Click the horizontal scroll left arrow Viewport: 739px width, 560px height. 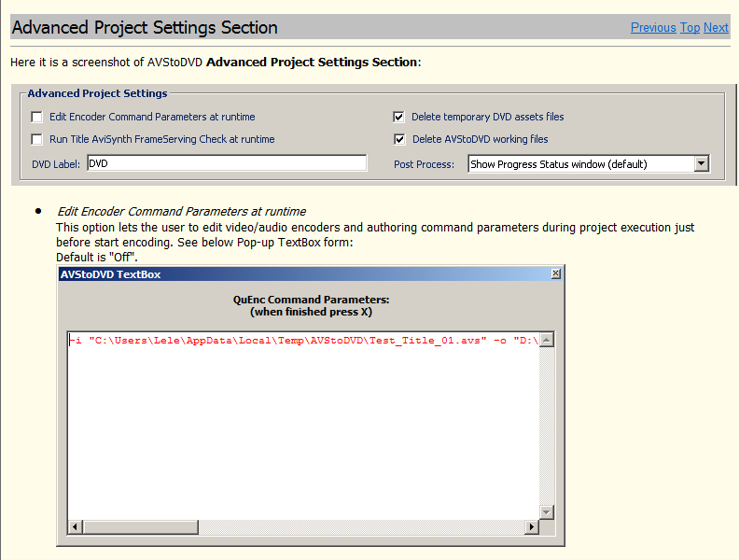(75, 526)
